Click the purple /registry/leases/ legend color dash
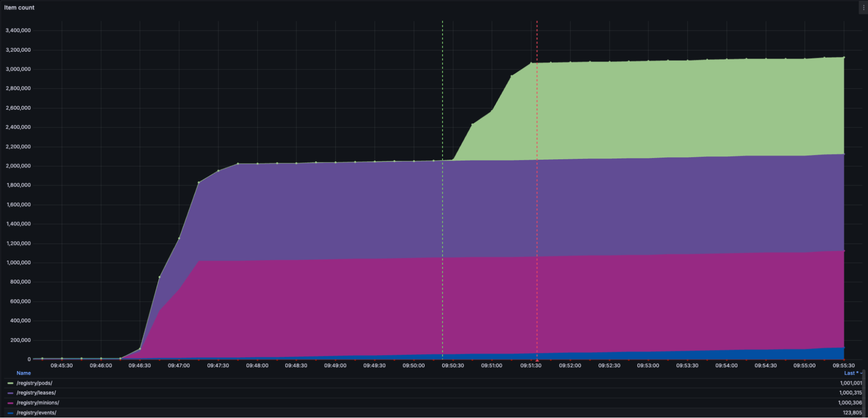The height and width of the screenshot is (418, 868). point(10,393)
